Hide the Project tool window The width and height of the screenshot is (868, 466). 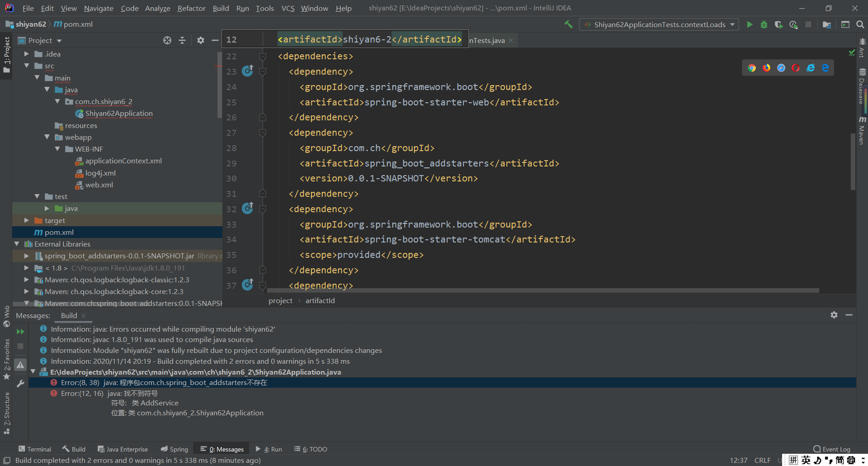pyautogui.click(x=215, y=40)
